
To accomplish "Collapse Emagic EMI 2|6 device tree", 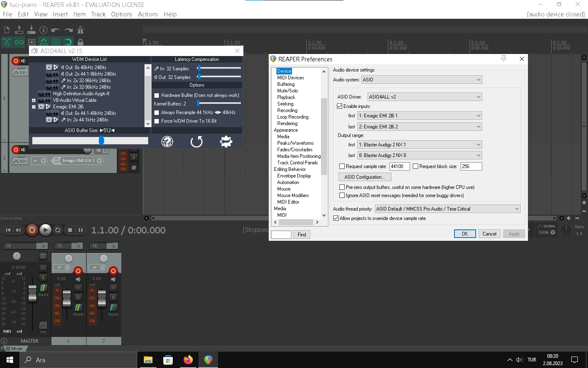I will pos(33,107).
